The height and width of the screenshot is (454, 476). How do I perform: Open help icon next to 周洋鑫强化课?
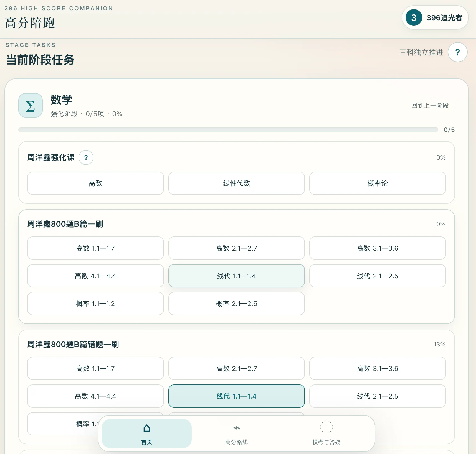[86, 157]
